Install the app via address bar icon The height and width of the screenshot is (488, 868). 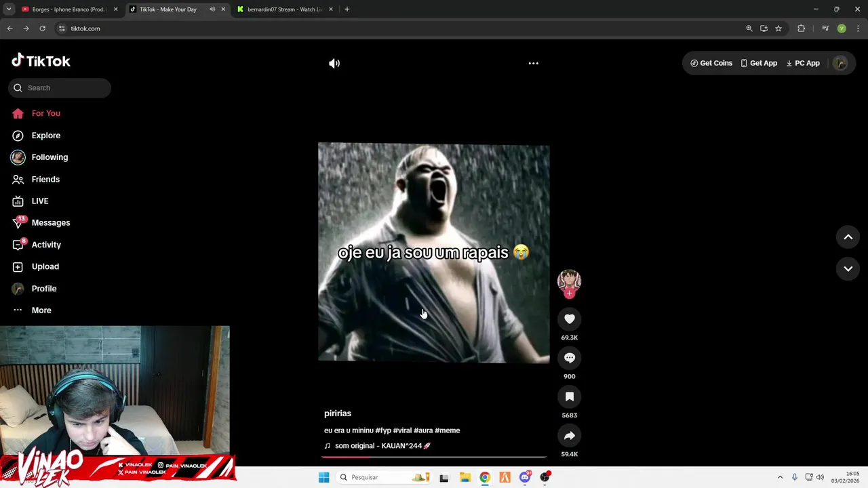[764, 28]
